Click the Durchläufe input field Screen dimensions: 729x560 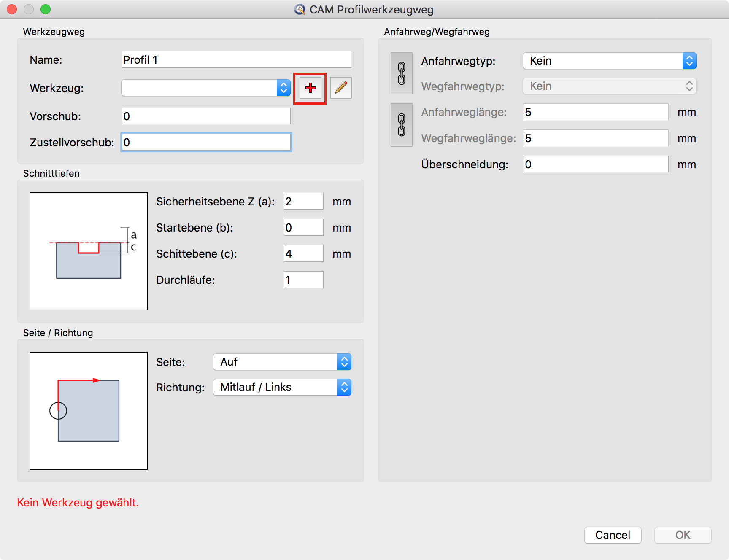pos(303,280)
